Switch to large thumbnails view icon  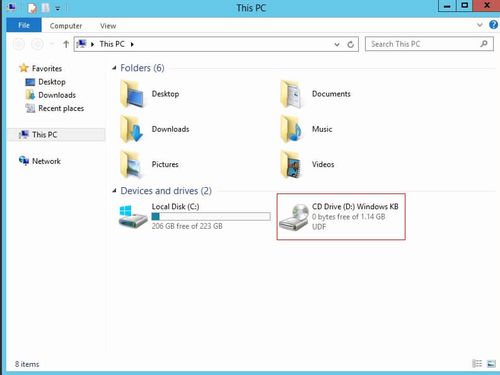(x=491, y=364)
